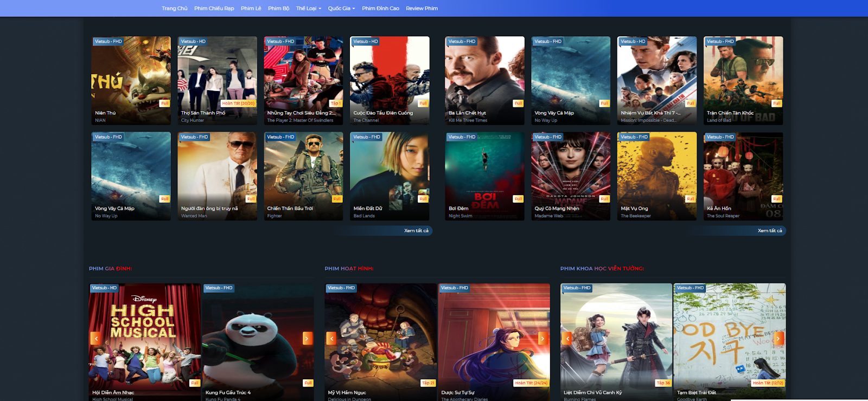The image size is (868, 401).
Task: Open the Miền Đất Dữ poster
Action: [x=390, y=176]
